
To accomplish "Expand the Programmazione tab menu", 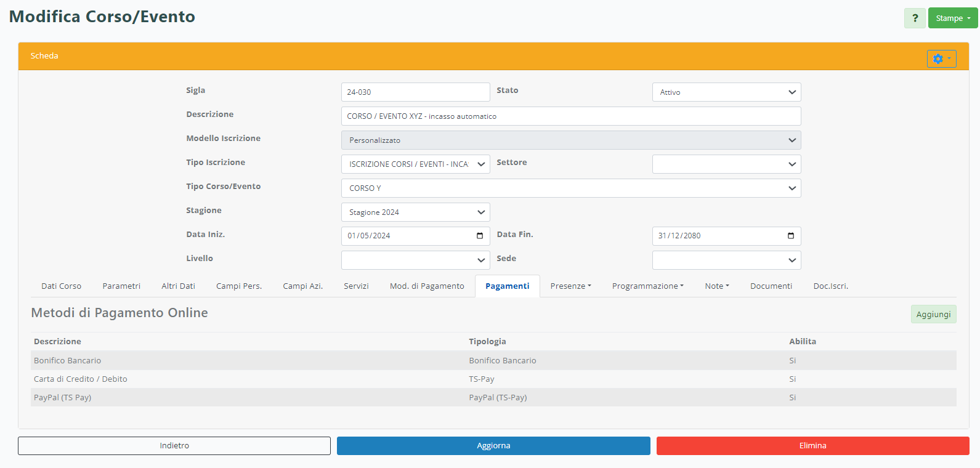I will (x=647, y=286).
